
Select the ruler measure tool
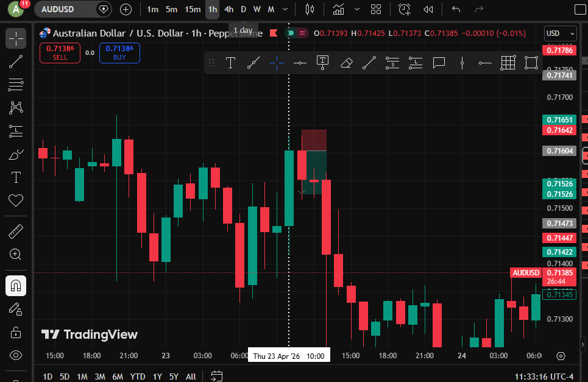16,232
